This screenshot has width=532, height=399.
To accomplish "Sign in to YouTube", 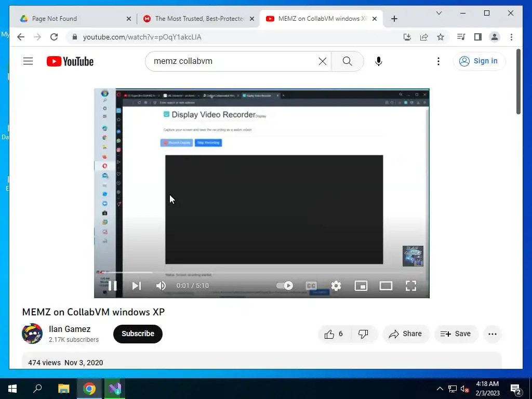I will coord(478,61).
